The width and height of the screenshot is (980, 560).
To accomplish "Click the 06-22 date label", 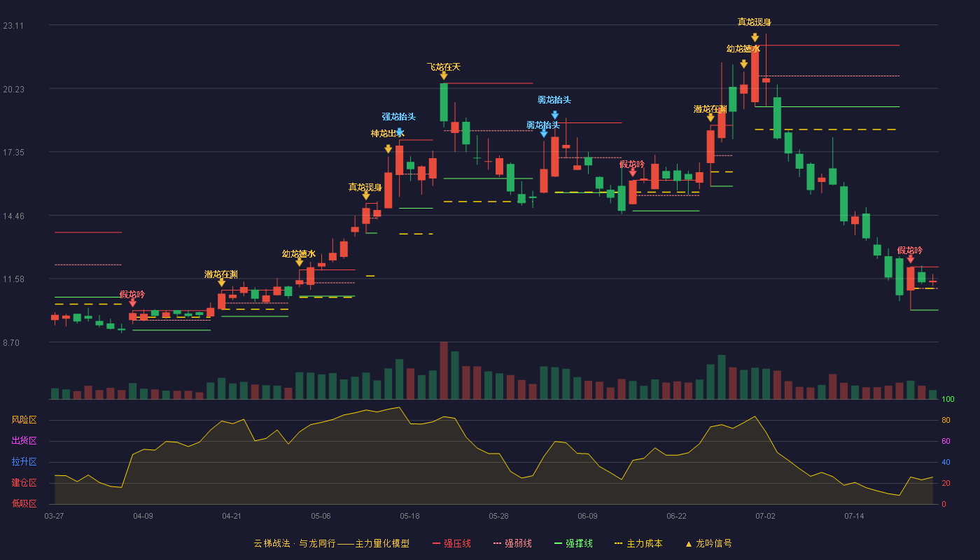I will [x=676, y=516].
